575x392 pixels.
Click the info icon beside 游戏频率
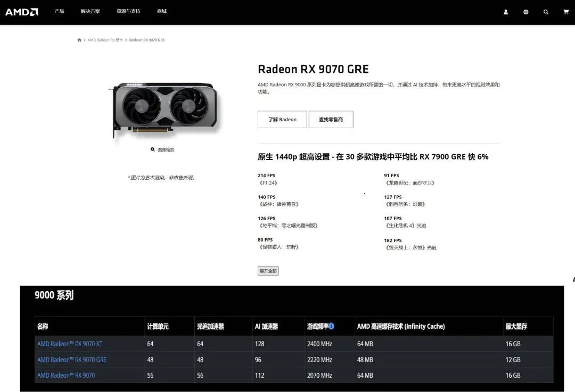[332, 326]
